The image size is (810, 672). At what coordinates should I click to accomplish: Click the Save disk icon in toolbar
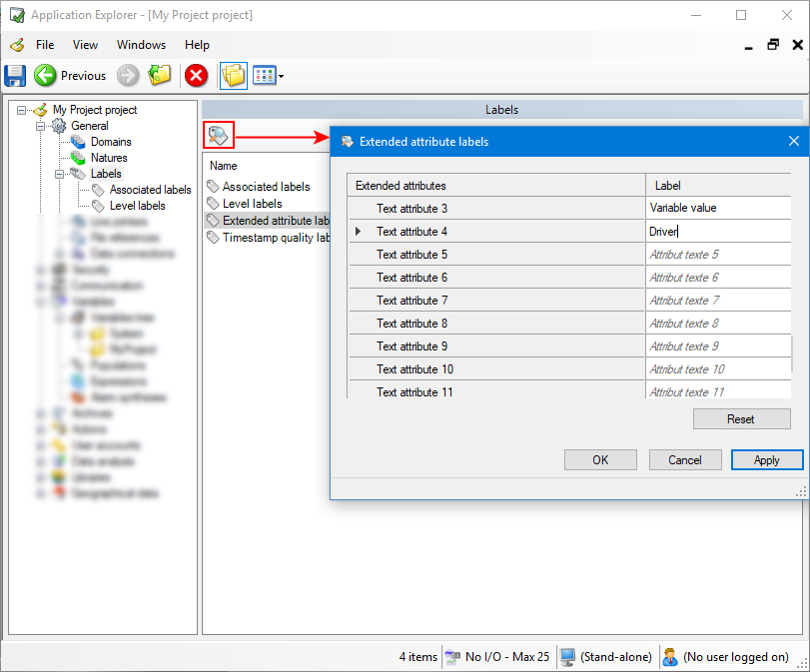(x=15, y=75)
